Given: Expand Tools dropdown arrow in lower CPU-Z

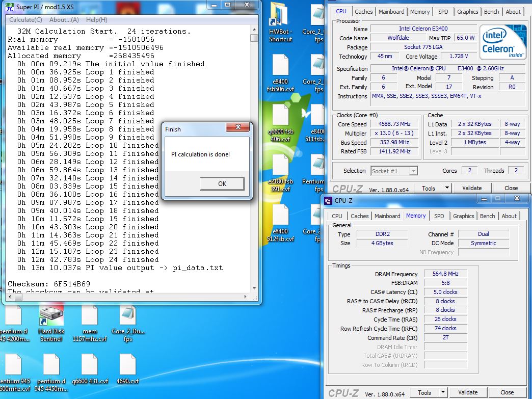Looking at the screenshot, I should [443, 392].
